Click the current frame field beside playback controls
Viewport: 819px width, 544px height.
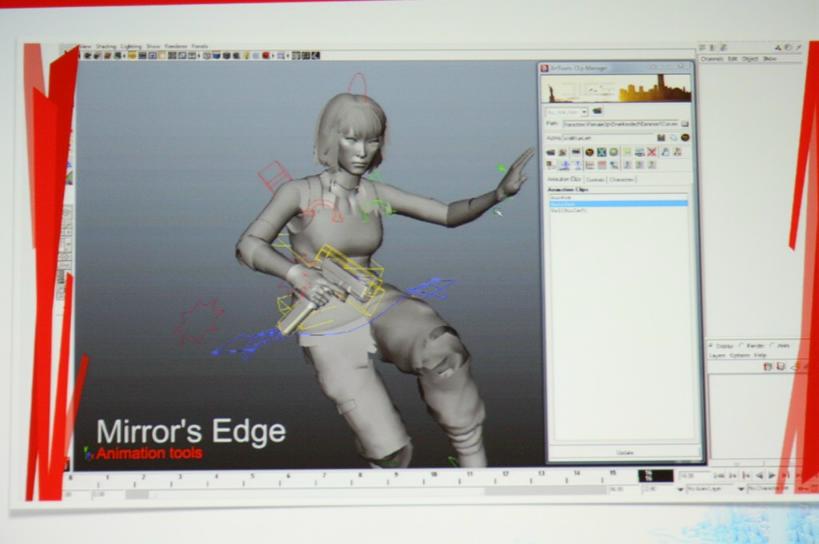pyautogui.click(x=695, y=476)
